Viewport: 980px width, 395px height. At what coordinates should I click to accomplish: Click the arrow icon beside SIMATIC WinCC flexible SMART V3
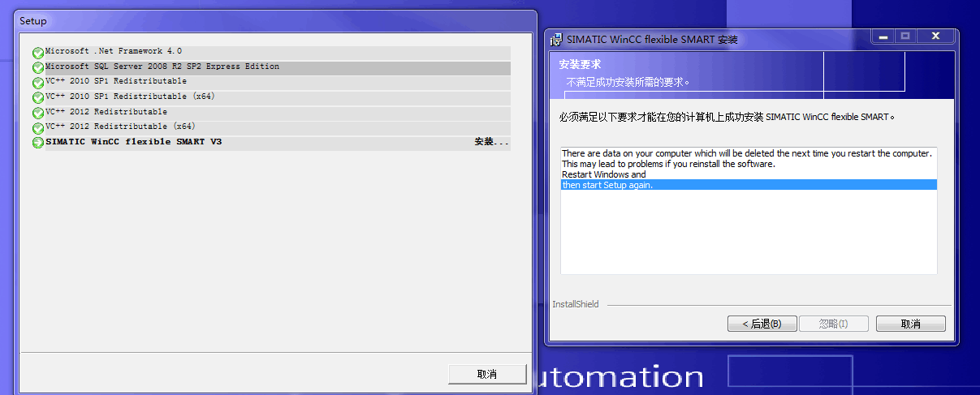click(38, 144)
